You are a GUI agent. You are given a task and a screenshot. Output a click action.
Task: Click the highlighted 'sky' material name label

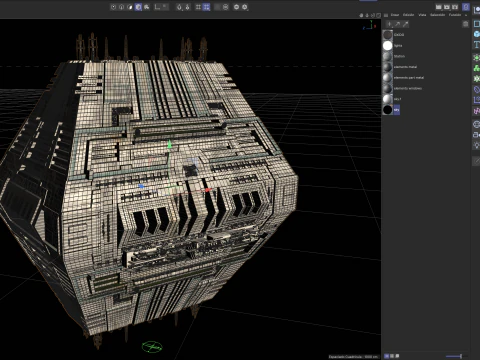point(396,110)
